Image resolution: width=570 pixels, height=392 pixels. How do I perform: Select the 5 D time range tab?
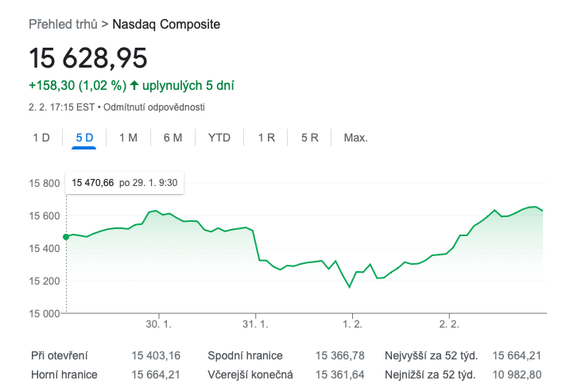coord(84,138)
